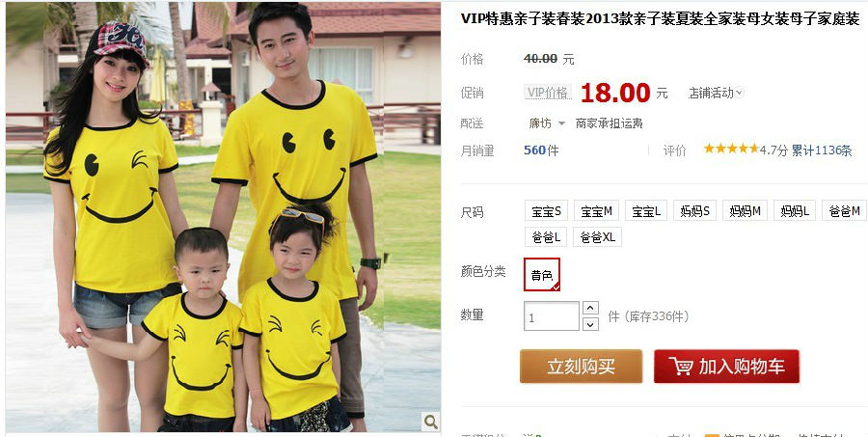The image size is (868, 437).
Task: Select the 黄色 color swatch
Action: point(542,274)
